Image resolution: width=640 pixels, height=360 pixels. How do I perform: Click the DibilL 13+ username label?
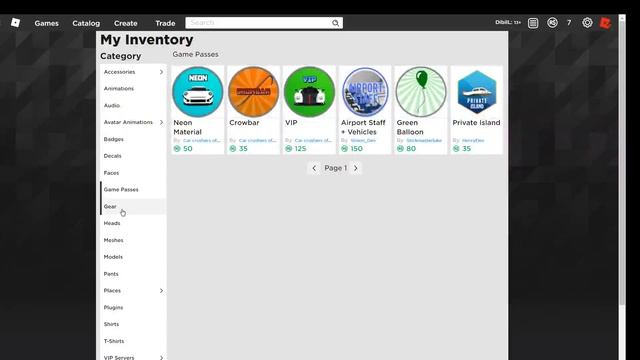508,22
